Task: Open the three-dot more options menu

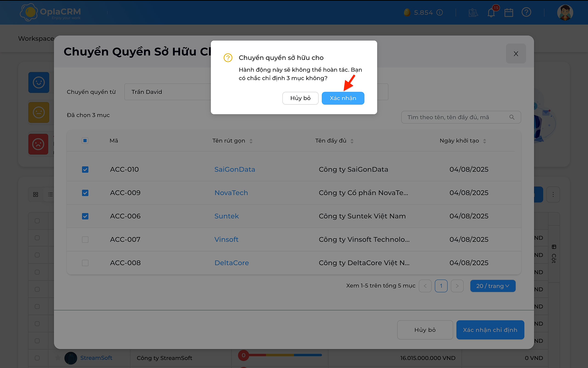Action: [553, 195]
